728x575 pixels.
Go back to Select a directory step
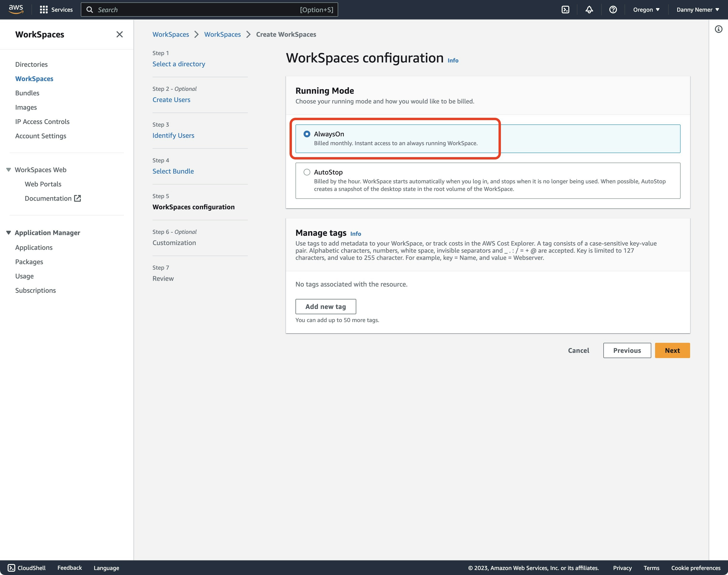coord(179,64)
